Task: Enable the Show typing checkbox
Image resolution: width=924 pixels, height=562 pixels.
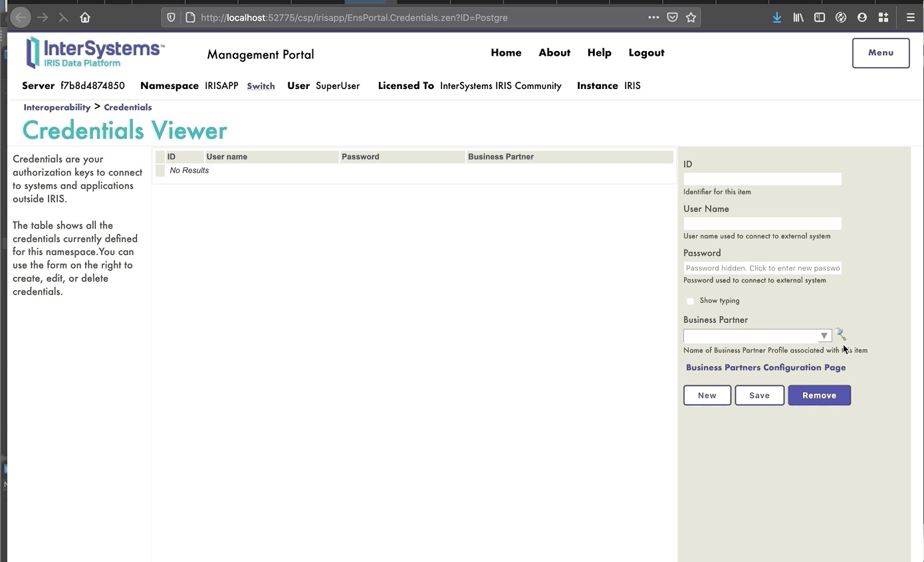Action: point(690,301)
